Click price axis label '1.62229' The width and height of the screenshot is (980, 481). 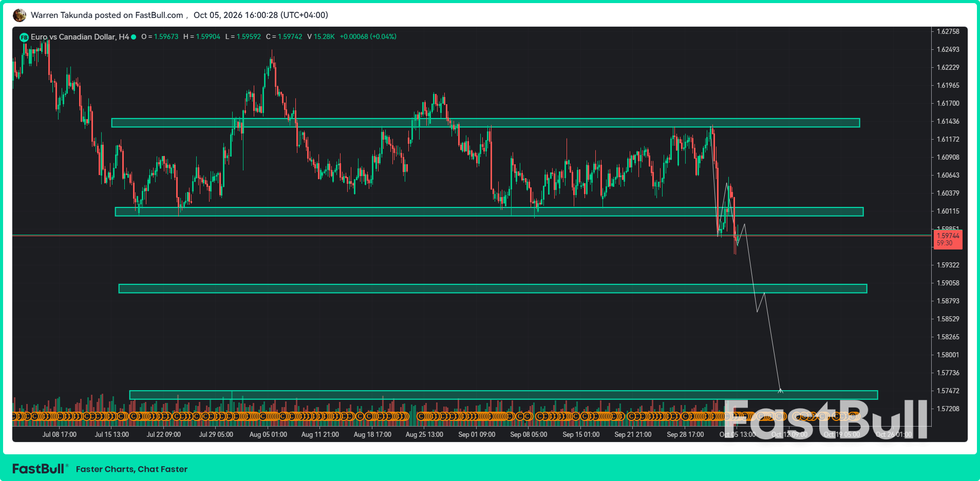pyautogui.click(x=948, y=68)
